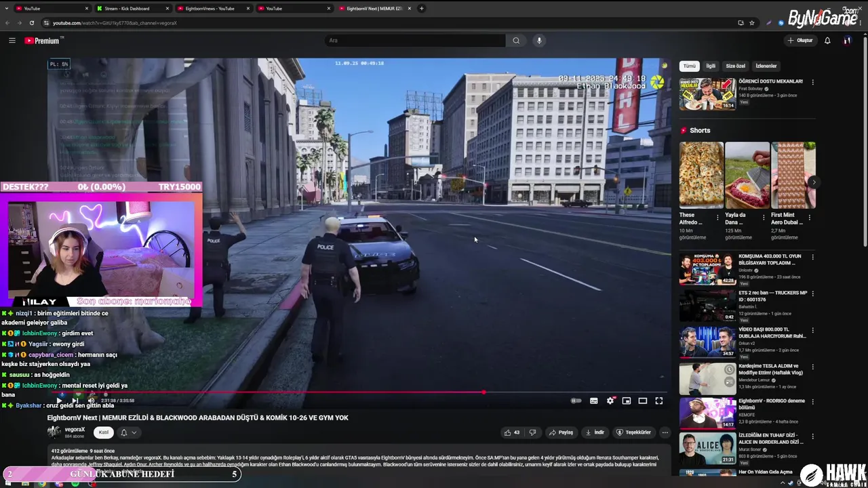Start voice search with the microphone

539,41
